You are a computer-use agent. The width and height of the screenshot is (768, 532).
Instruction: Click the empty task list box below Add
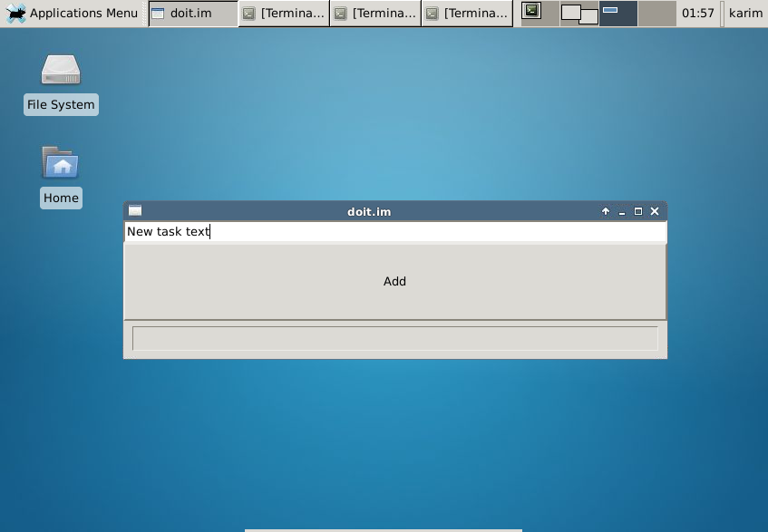click(x=394, y=339)
